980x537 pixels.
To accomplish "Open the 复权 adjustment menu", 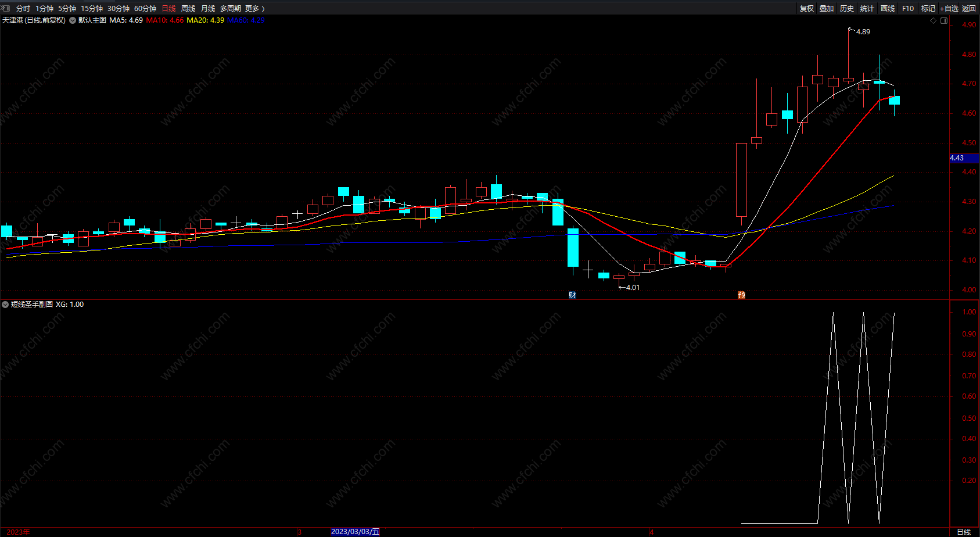I will (x=807, y=9).
